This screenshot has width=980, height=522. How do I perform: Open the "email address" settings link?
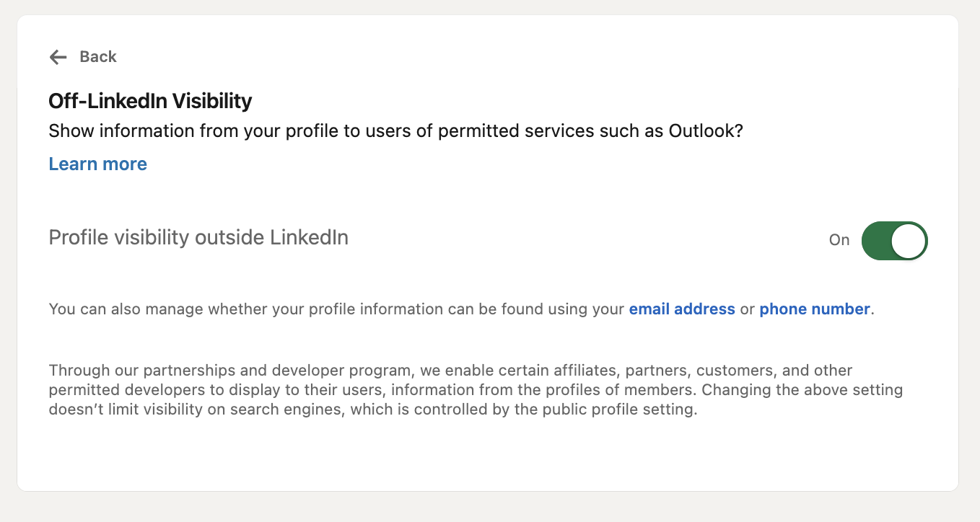pos(681,309)
